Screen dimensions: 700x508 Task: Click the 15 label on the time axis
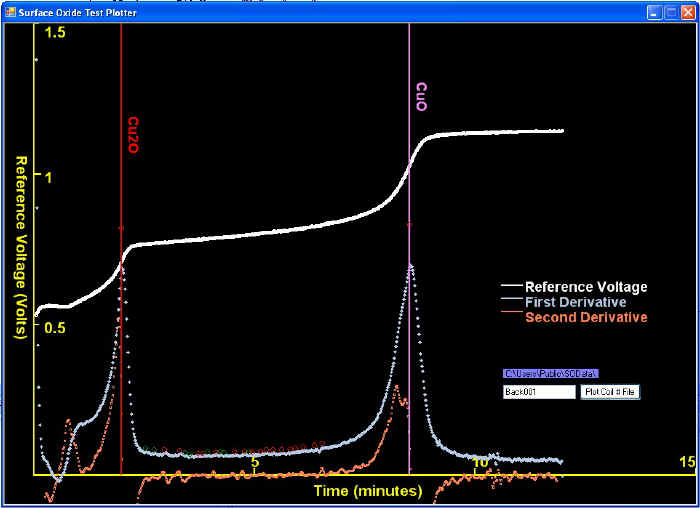pos(686,462)
